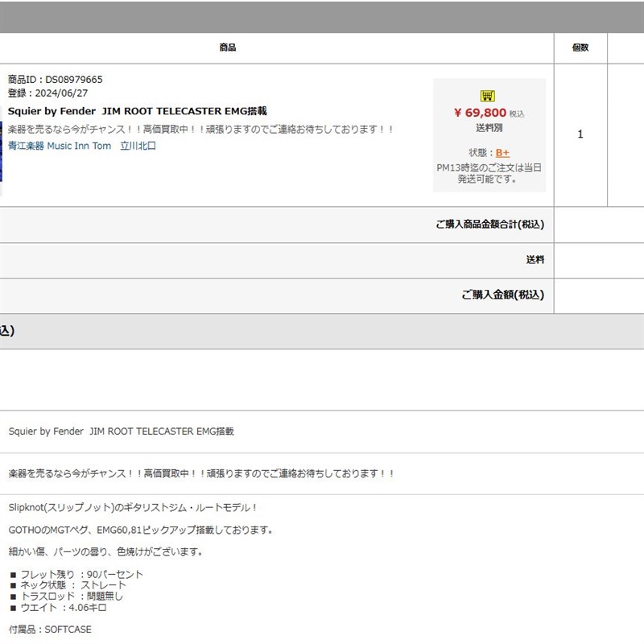
Task: Click the lower Squier by Fender description title
Action: [x=122, y=431]
